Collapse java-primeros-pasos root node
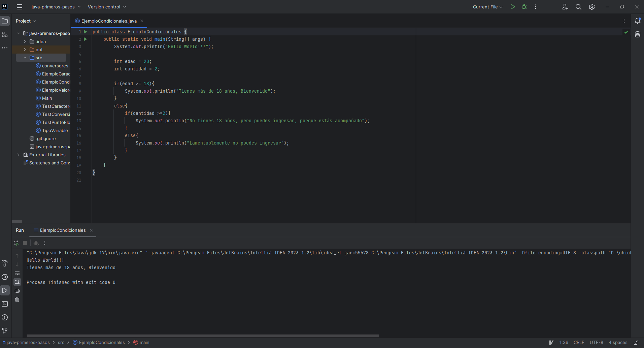644x348 pixels. [19, 33]
